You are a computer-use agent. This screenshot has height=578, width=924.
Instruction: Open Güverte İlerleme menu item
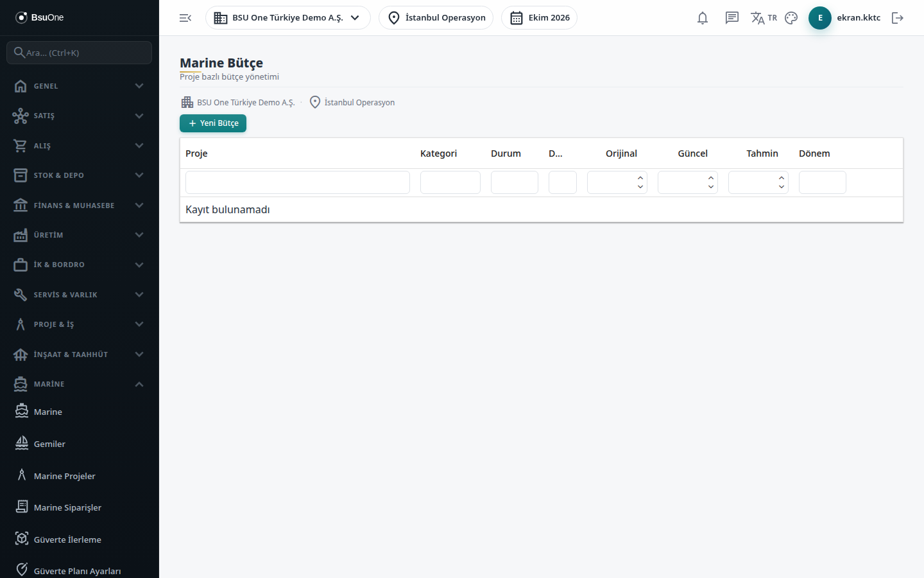coord(80,539)
